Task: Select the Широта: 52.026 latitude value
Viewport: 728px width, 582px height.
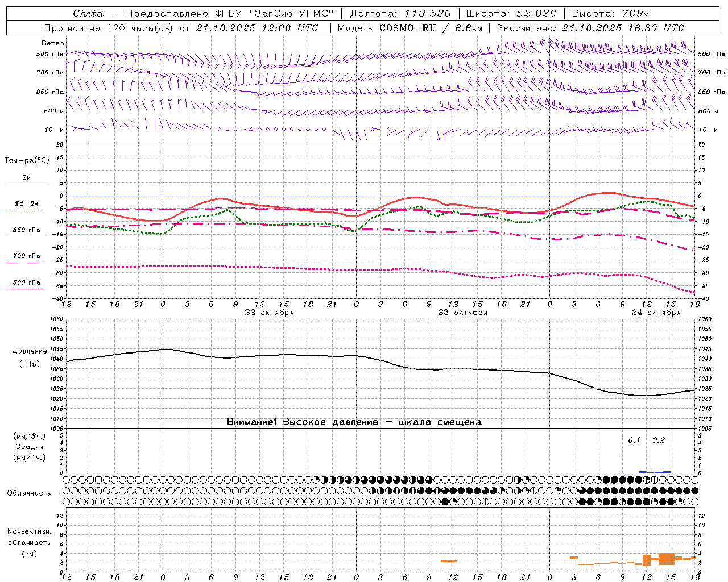Action: click(x=511, y=14)
